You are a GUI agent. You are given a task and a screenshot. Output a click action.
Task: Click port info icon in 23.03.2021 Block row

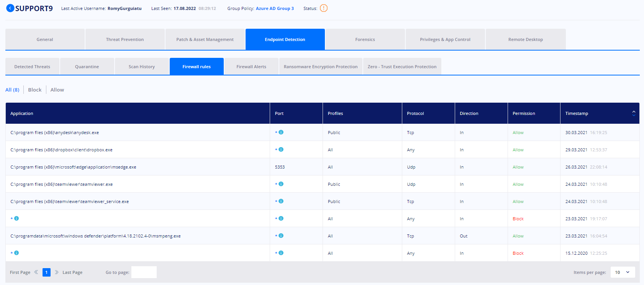pyautogui.click(x=281, y=218)
